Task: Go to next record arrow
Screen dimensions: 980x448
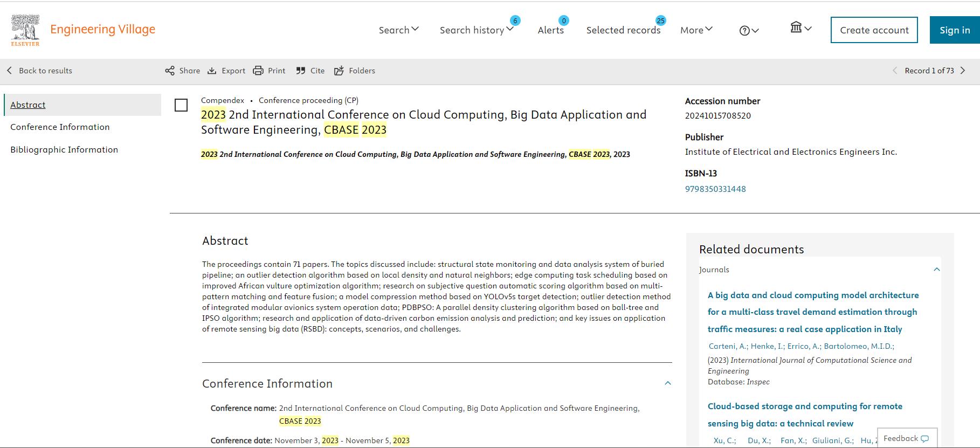Action: point(963,71)
